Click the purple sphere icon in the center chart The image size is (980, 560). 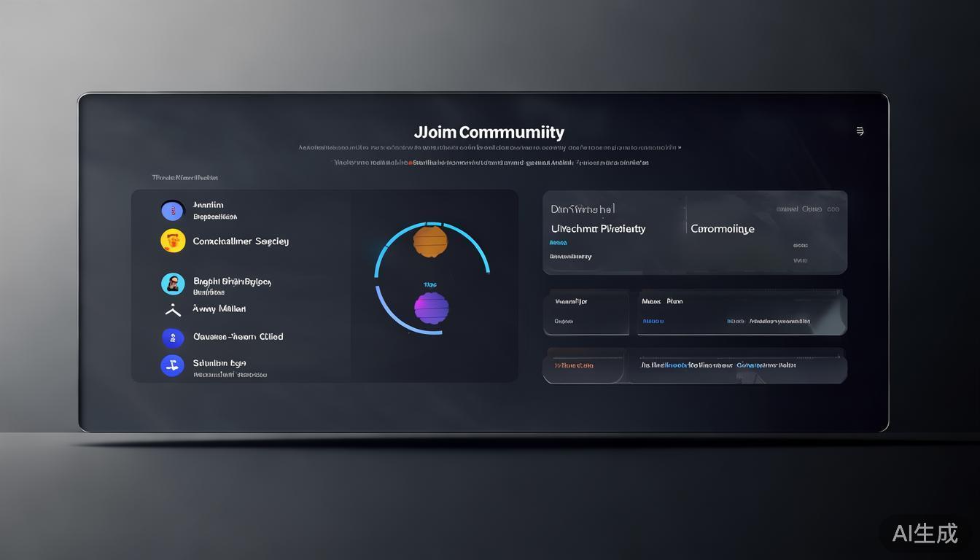[432, 308]
